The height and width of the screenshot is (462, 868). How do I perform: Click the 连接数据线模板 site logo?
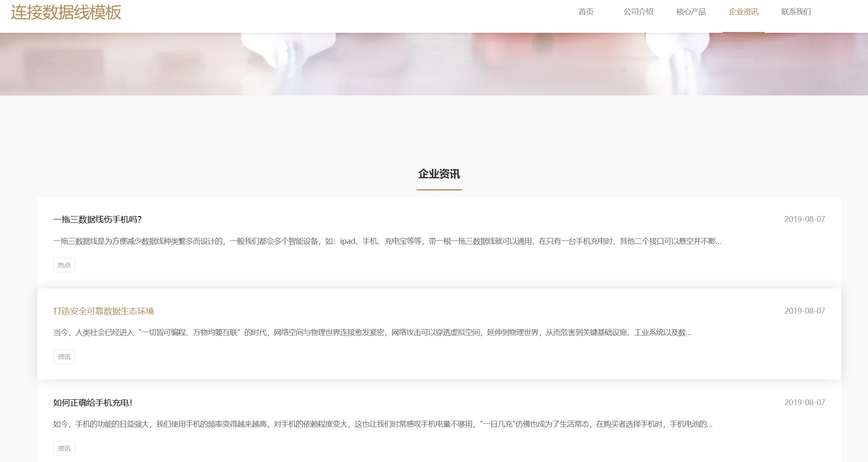click(x=66, y=13)
